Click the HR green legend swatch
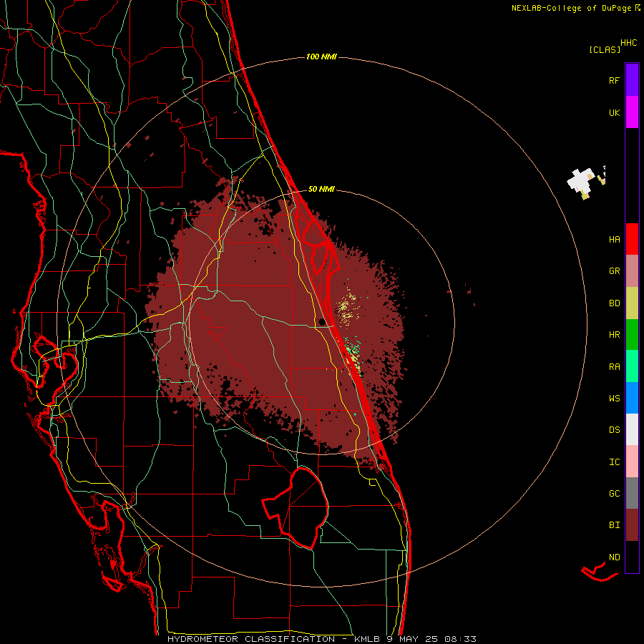644x644 pixels. coord(632,335)
